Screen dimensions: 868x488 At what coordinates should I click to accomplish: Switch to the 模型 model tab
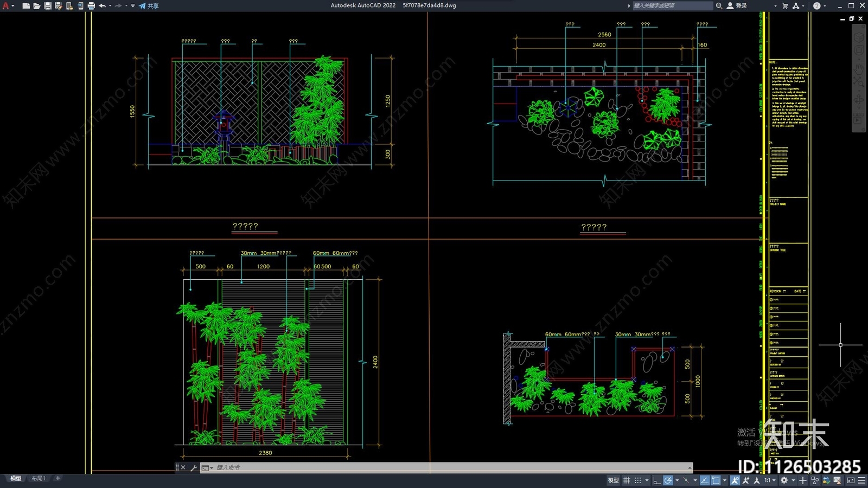pos(16,478)
